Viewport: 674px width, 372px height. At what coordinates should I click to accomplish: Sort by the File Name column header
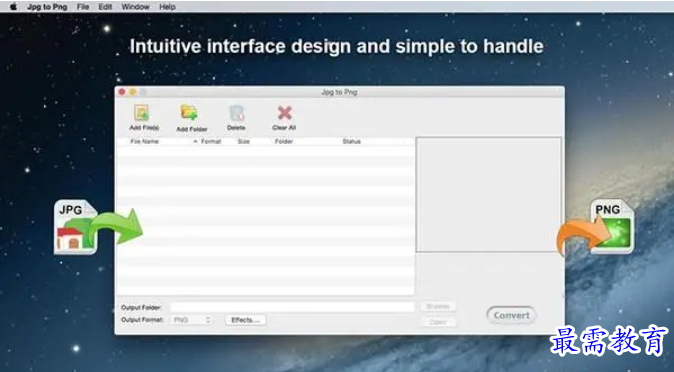point(144,141)
